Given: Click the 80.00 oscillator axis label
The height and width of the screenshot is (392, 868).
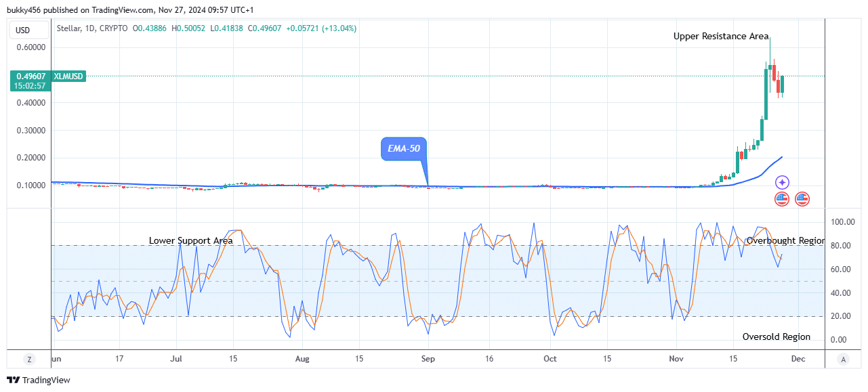Looking at the screenshot, I should pos(841,246).
